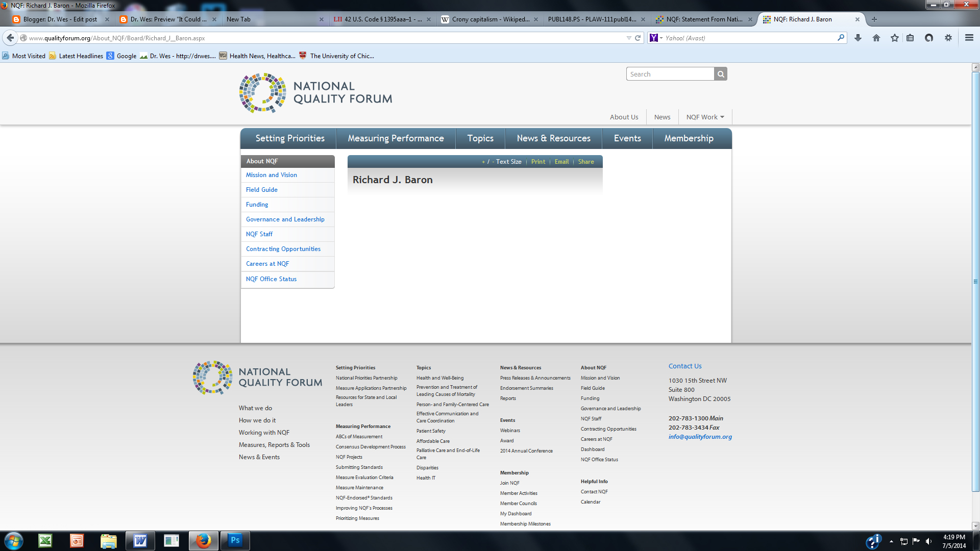Show hidden system tray icons arrow
Viewport: 980px width, 551px height.
(x=891, y=541)
